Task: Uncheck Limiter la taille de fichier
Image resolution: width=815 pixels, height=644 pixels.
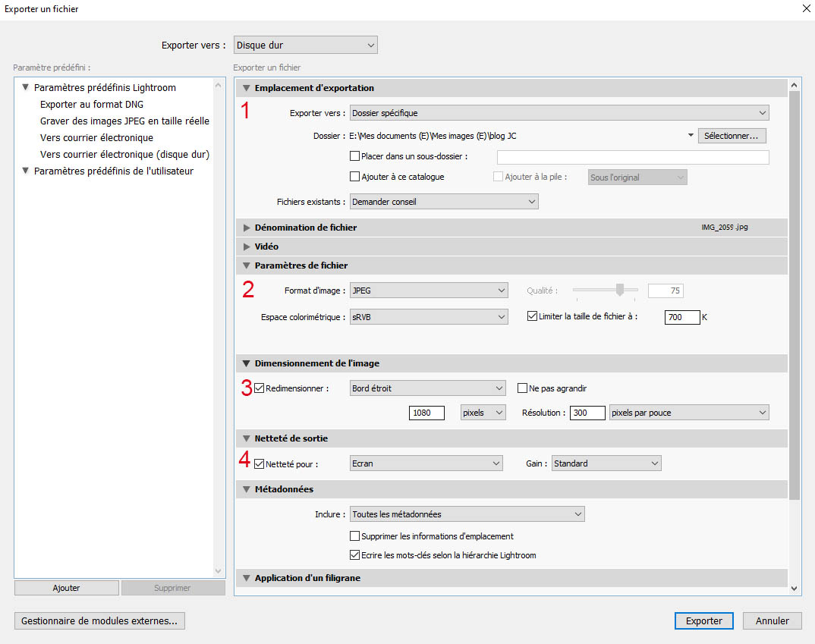Action: [532, 316]
